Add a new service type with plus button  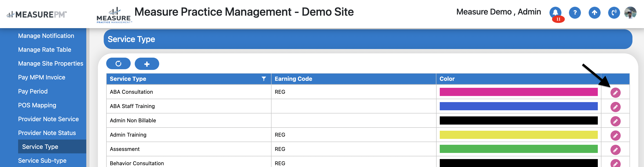click(147, 64)
